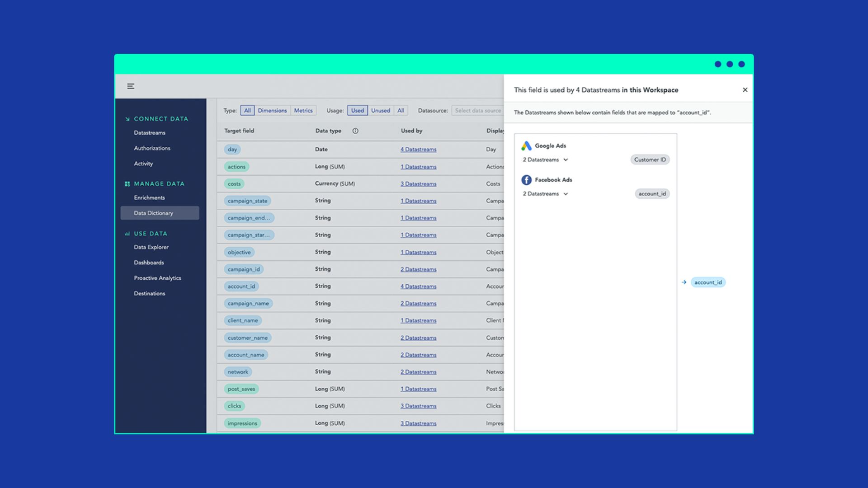Switch the Type filter to Metrics
This screenshot has height=488, width=868.
[x=303, y=110]
